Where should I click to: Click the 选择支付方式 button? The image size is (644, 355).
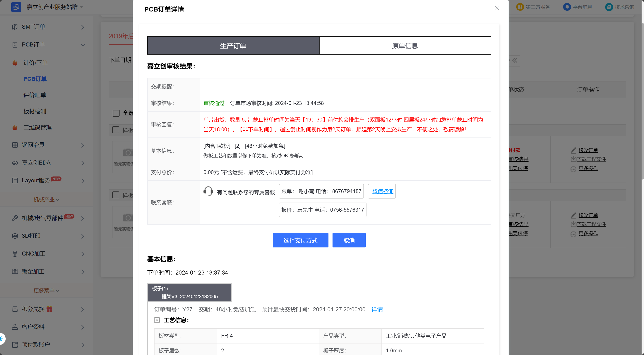click(x=300, y=240)
